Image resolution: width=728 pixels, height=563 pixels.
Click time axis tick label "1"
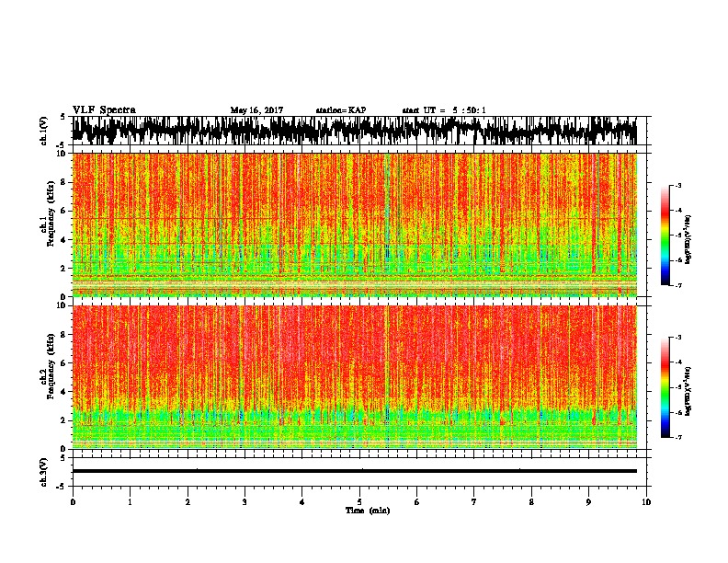tap(130, 502)
